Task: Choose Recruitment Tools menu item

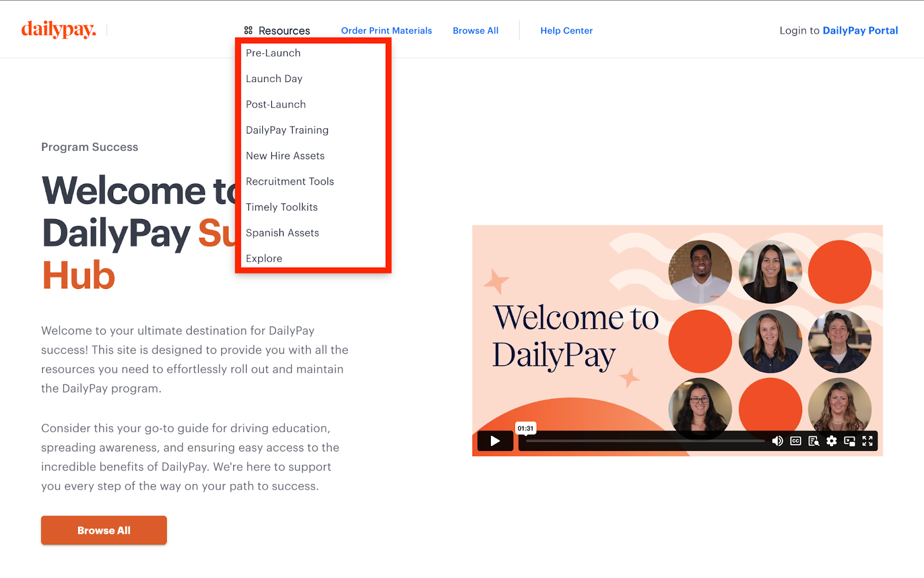Action: click(290, 181)
